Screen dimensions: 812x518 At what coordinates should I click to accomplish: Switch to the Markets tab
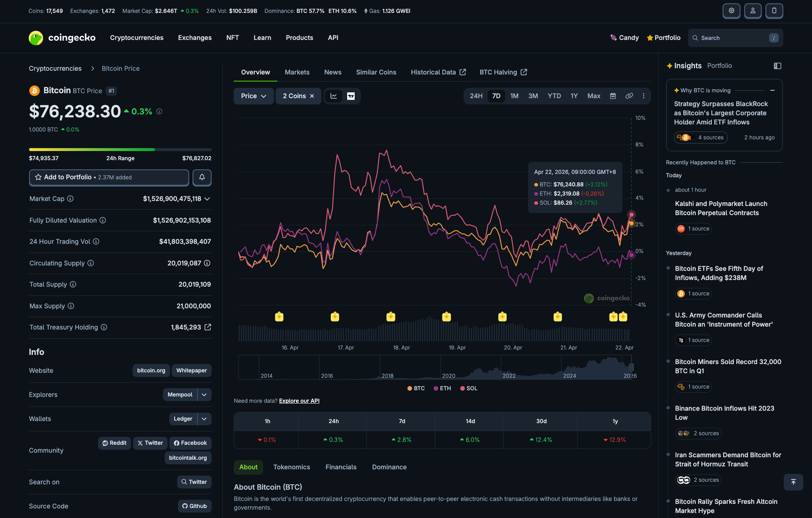(x=297, y=72)
